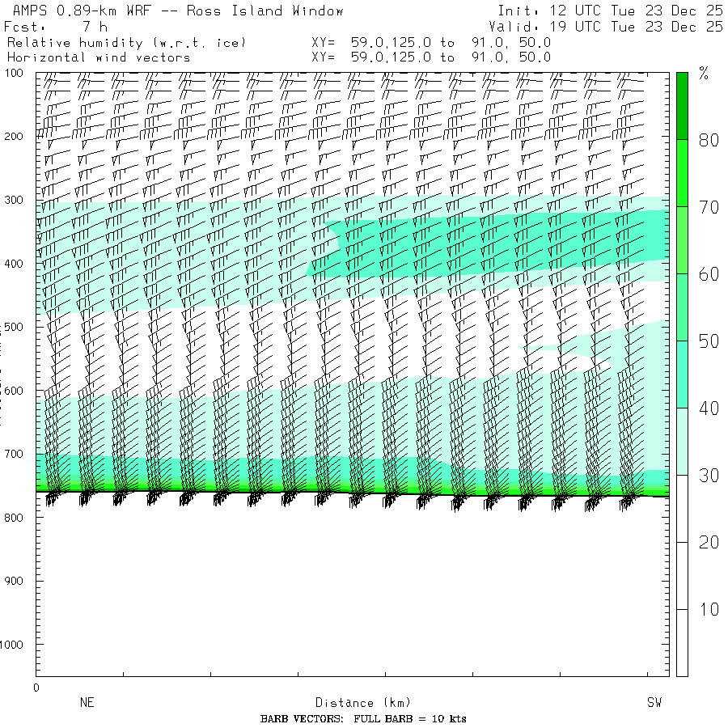
Task: Click the SW label below the axis
Action: pos(654,703)
